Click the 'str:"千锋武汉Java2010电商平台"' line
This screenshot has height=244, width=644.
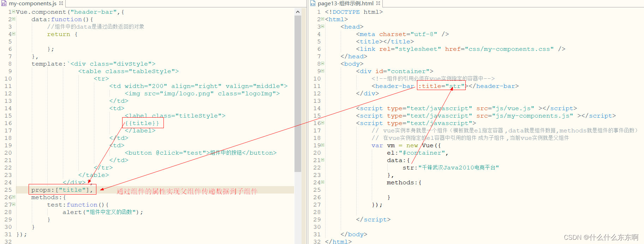[x=451, y=168]
